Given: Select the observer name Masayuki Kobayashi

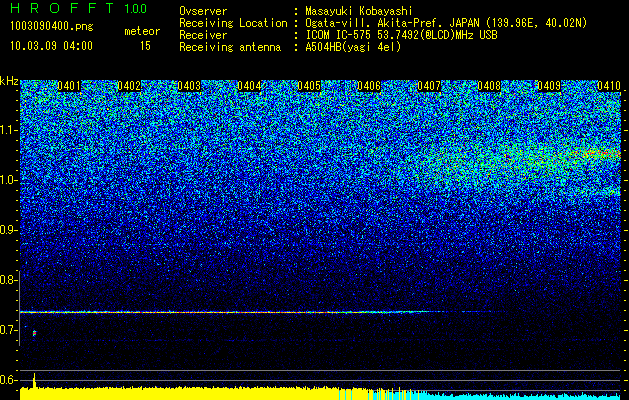Looking at the screenshot, I should coord(359,11).
